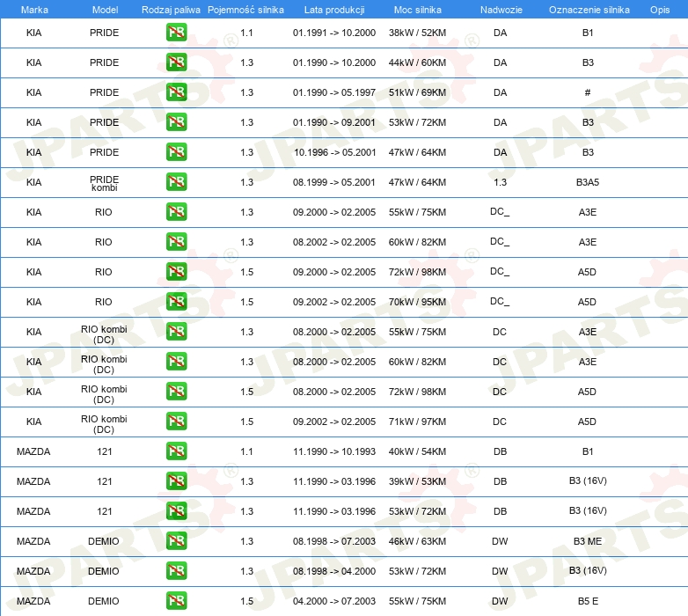Click fuel icon in RIO kombi 71kW row
688x616 pixels.
click(x=176, y=422)
